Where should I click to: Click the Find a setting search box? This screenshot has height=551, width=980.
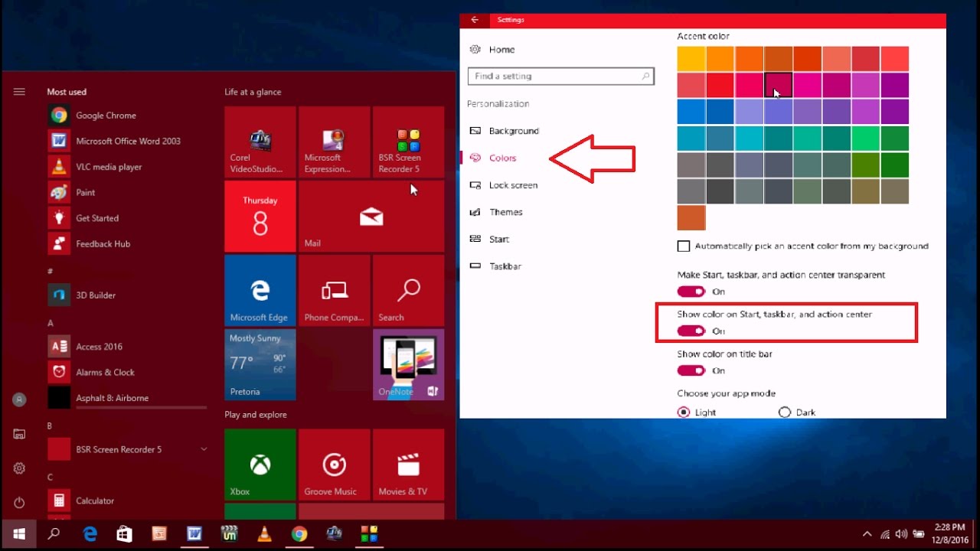click(x=561, y=77)
